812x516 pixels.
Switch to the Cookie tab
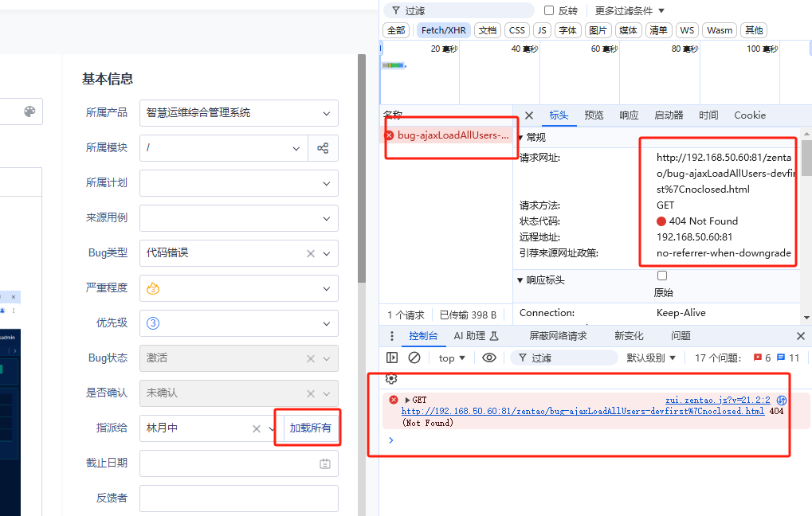click(x=749, y=115)
